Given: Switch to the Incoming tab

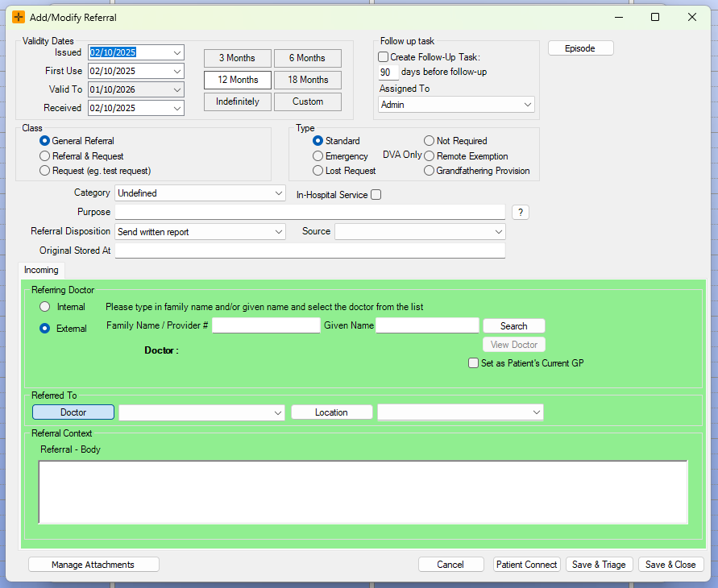Looking at the screenshot, I should pyautogui.click(x=41, y=271).
